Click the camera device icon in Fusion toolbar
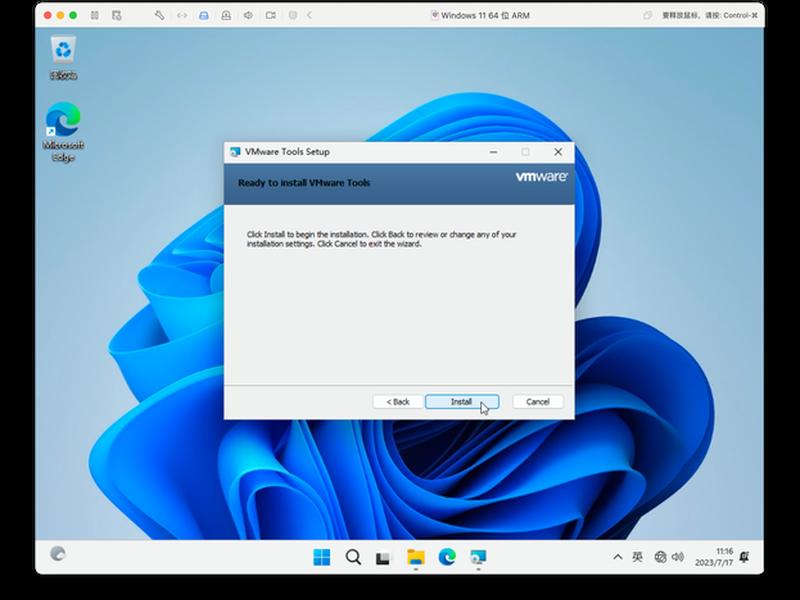The width and height of the screenshot is (800, 600). coord(271,15)
